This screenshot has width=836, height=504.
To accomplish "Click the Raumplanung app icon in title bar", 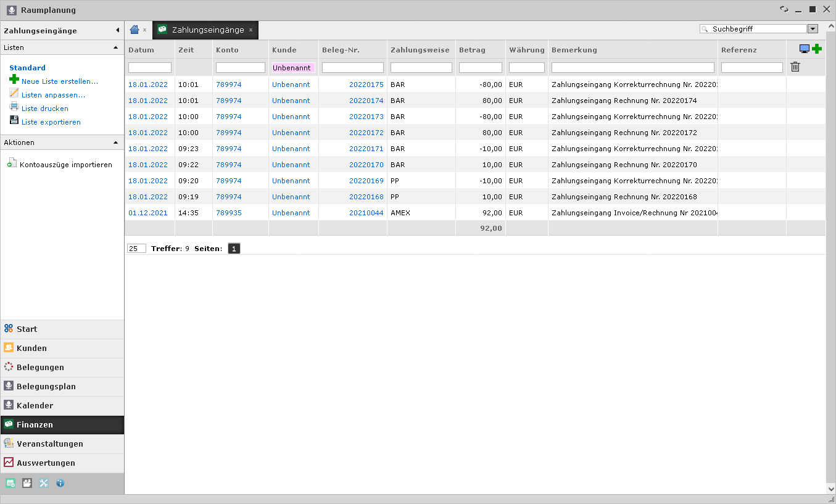I will click(x=11, y=10).
